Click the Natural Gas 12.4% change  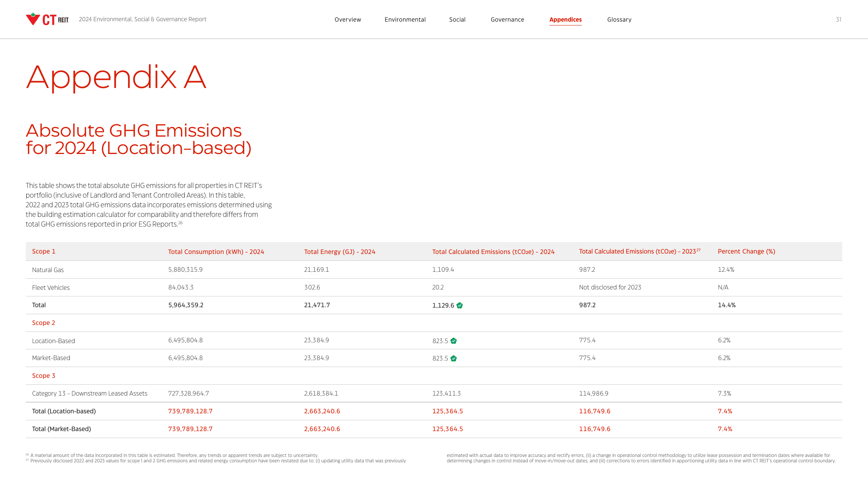point(726,269)
